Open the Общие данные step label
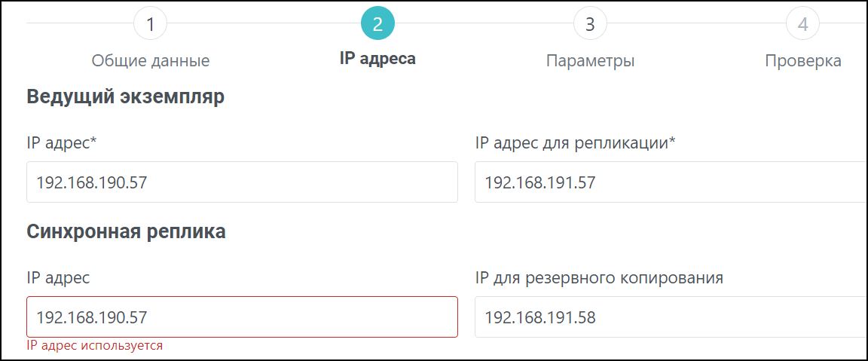The width and height of the screenshot is (868, 361). [151, 61]
